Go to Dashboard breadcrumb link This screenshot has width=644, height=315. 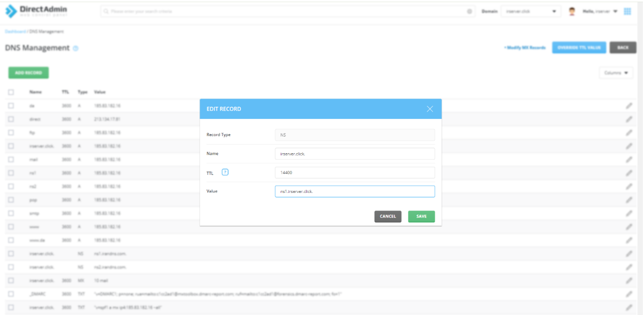pyautogui.click(x=15, y=31)
